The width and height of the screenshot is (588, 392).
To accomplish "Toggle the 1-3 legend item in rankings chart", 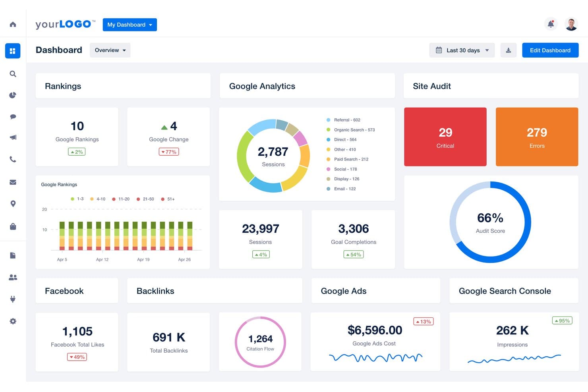I will pos(77,199).
